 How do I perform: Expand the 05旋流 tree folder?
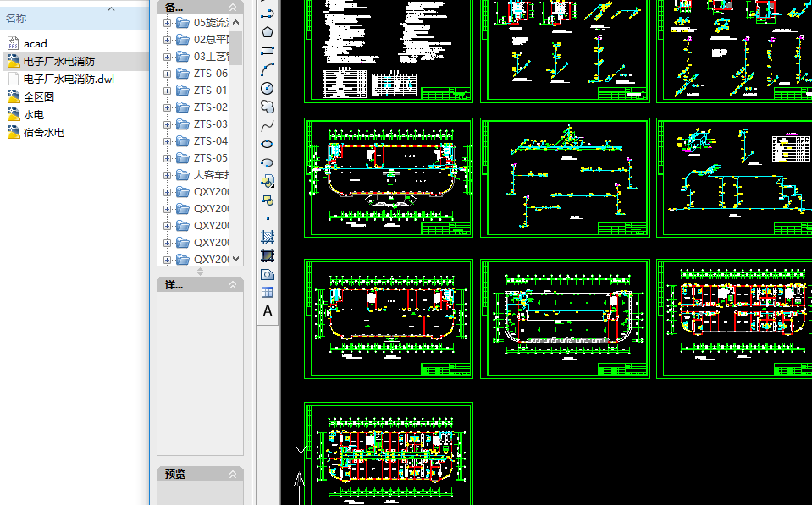tap(167, 23)
